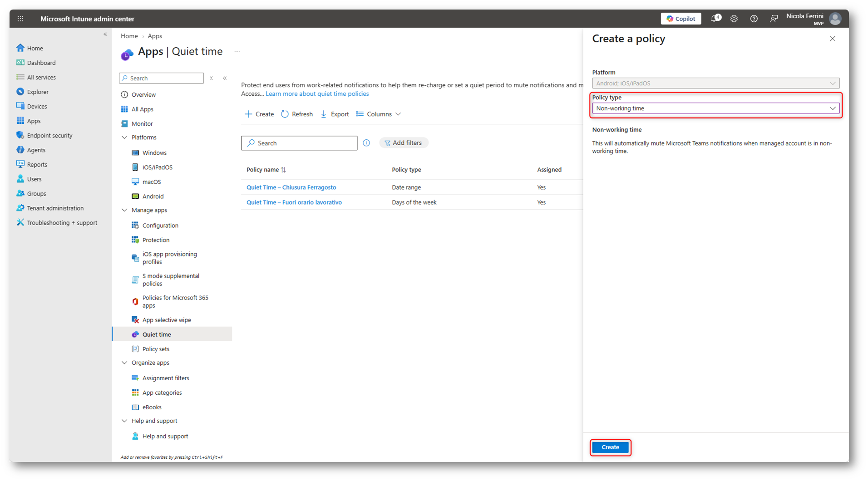This screenshot has height=481, width=868.
Task: Click the search info icon
Action: [366, 143]
